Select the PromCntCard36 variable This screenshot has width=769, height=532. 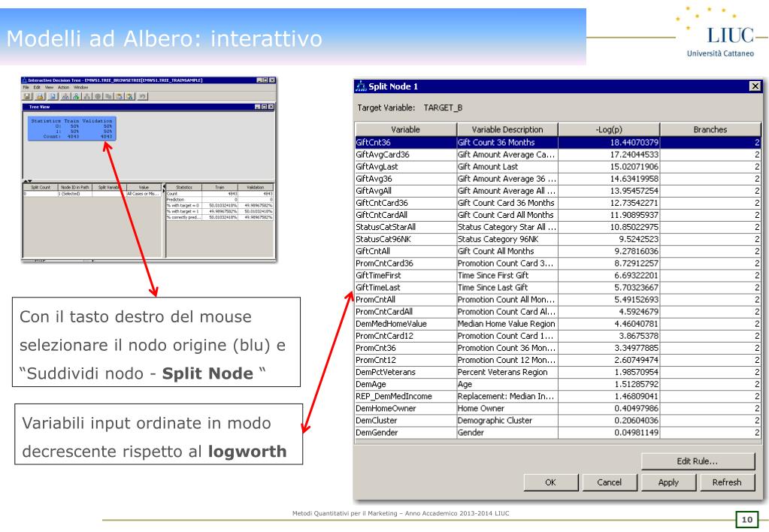406,263
